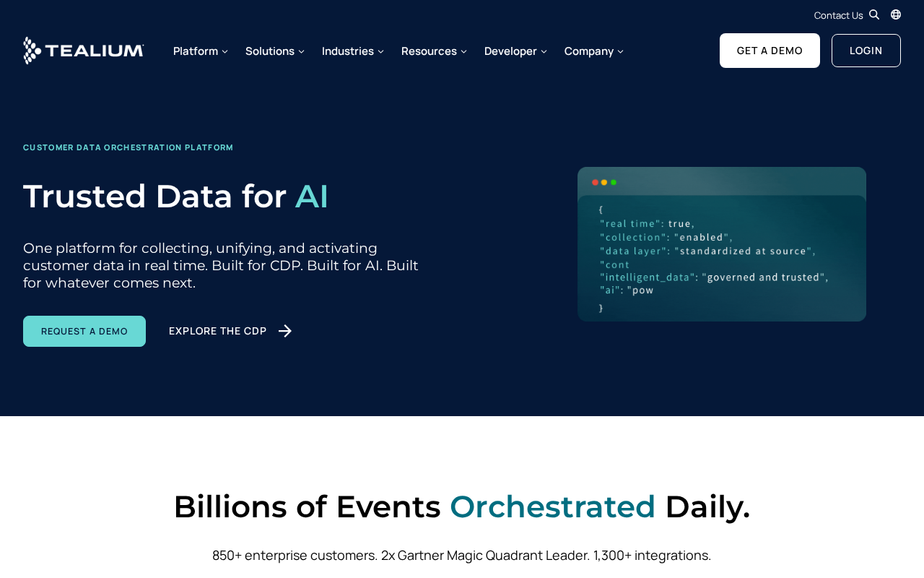
Task: Expand the Industries menu chevron
Action: pyautogui.click(x=380, y=51)
